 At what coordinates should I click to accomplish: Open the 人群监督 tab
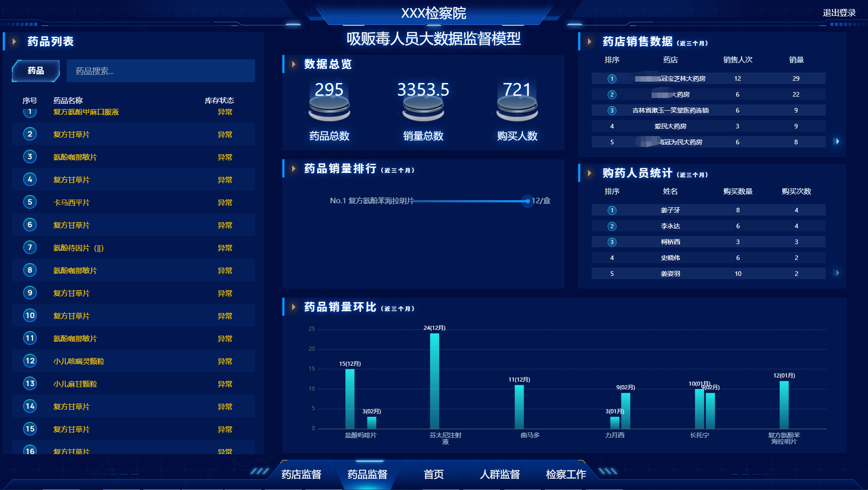500,475
